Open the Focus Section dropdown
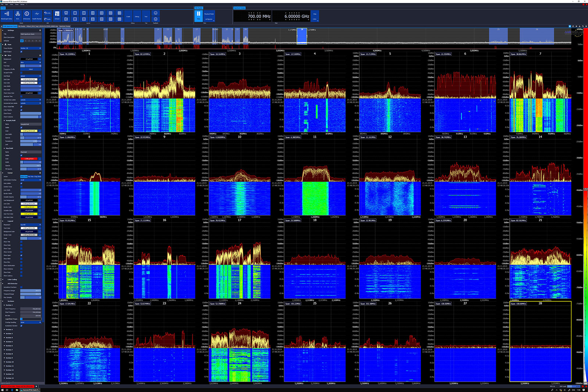 tap(31, 48)
